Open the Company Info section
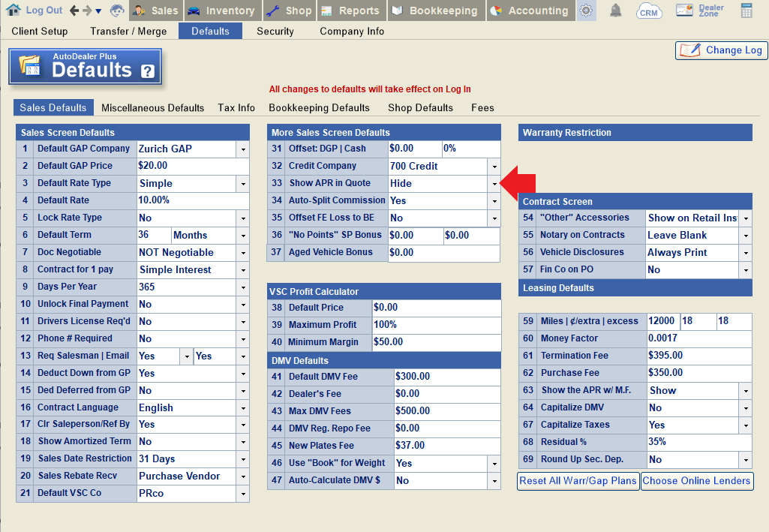Viewport: 769px width, 532px height. (x=352, y=32)
